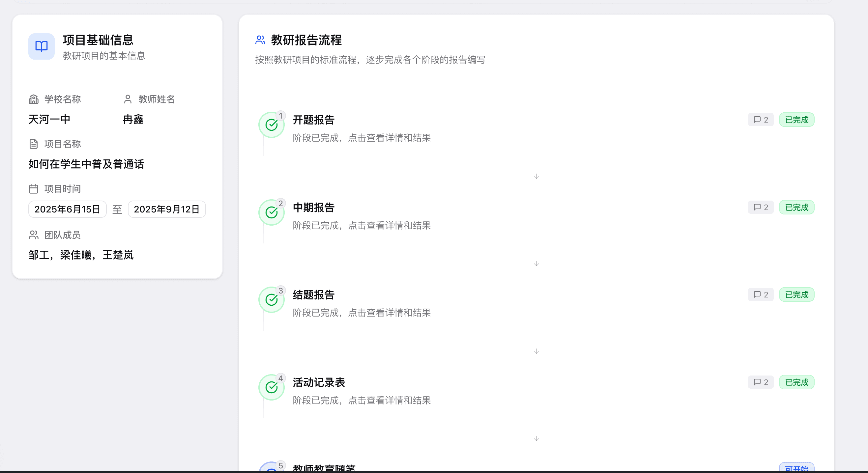
Task: Open comments badge on 中期报告 row
Action: [761, 207]
